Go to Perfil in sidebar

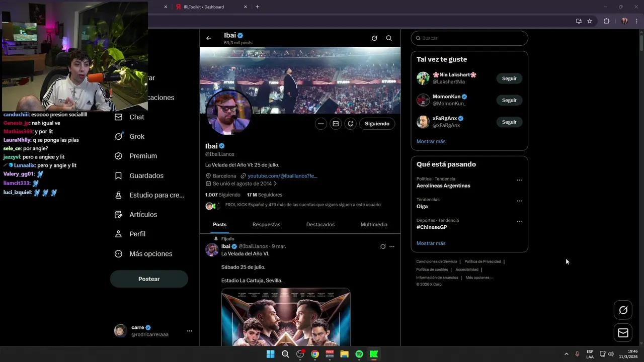(130, 234)
